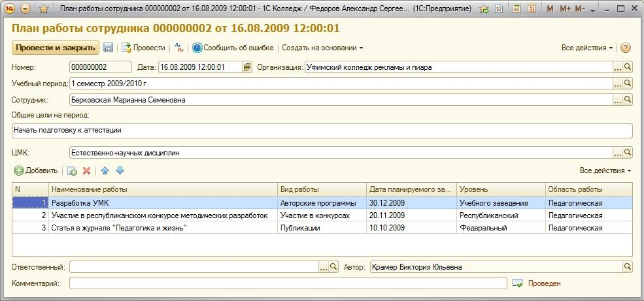644x301 pixels.
Task: Open the top "Все действия" menu
Action: 587,48
